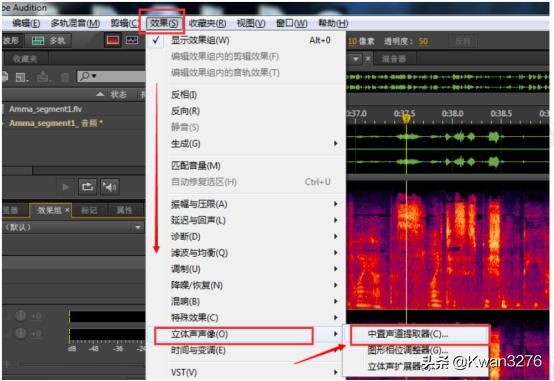
Task: Select file Amma_segment1_音频 *
Action: 56,123
